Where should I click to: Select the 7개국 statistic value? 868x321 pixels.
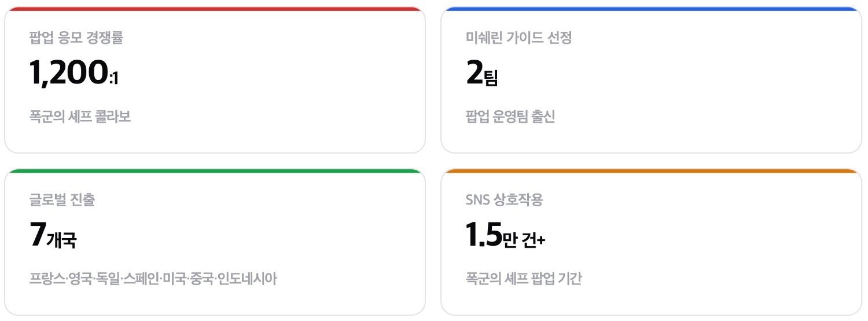(53, 236)
